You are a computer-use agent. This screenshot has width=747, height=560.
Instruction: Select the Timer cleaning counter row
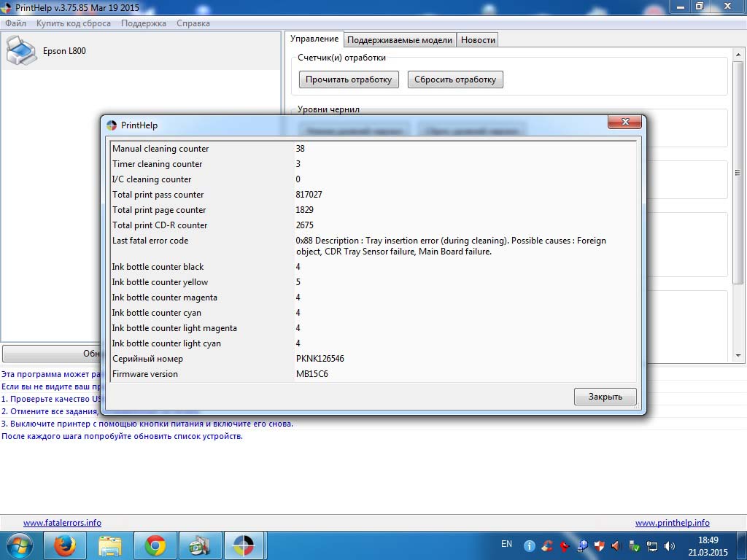pos(373,164)
